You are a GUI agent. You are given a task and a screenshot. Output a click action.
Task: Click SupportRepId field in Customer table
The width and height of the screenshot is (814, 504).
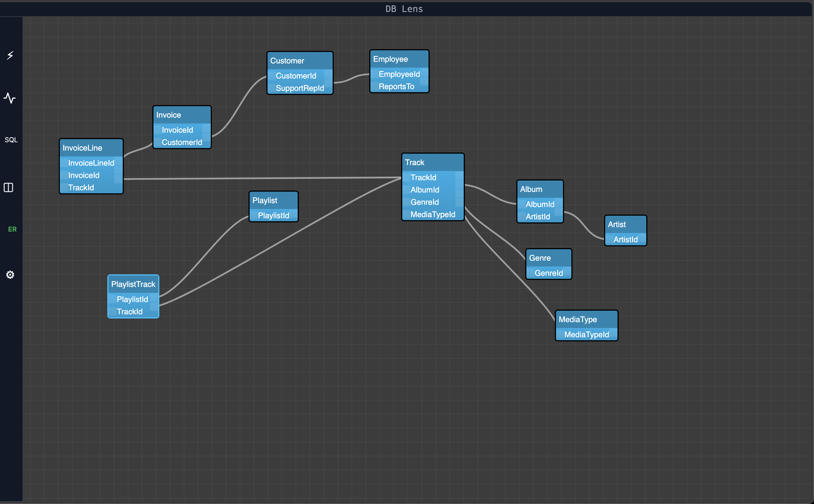300,88
